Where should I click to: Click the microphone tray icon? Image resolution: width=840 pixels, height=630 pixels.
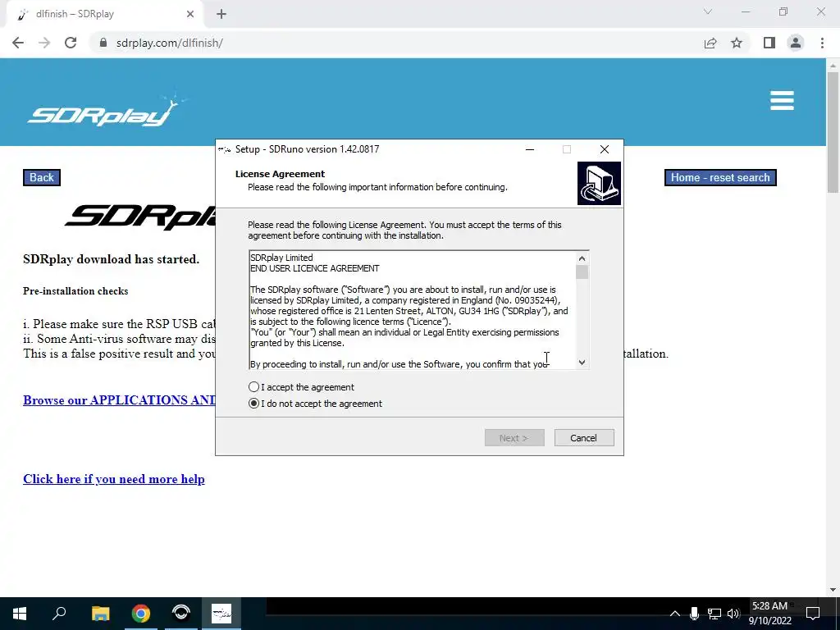694,614
